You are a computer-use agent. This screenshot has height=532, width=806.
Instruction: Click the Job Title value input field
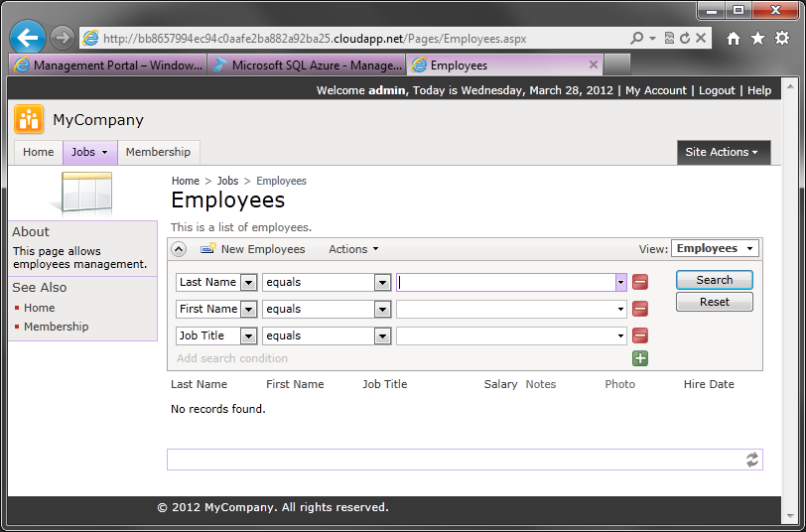coord(511,336)
